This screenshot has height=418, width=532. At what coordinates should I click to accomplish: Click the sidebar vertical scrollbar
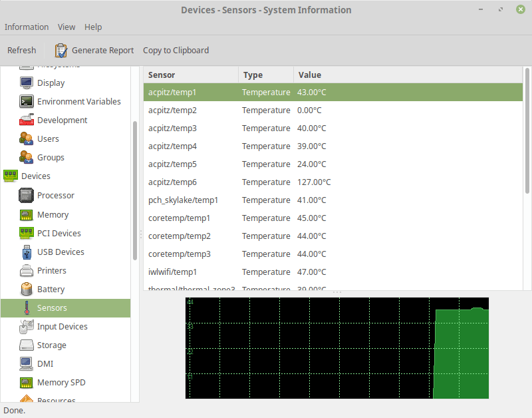[x=135, y=190]
